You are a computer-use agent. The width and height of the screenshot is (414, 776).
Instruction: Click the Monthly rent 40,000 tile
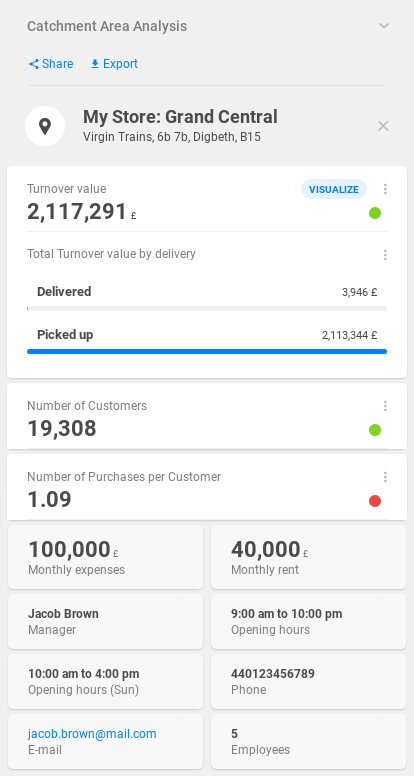coord(308,557)
